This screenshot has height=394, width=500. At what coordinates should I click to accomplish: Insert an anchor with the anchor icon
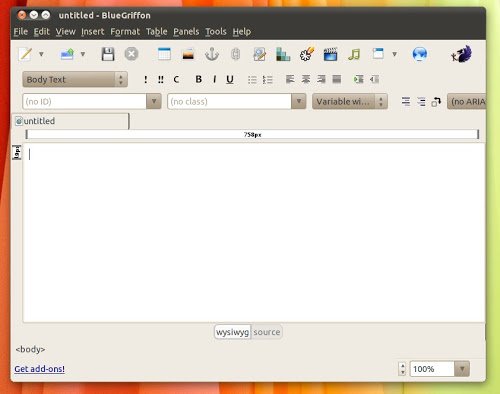[x=212, y=54]
